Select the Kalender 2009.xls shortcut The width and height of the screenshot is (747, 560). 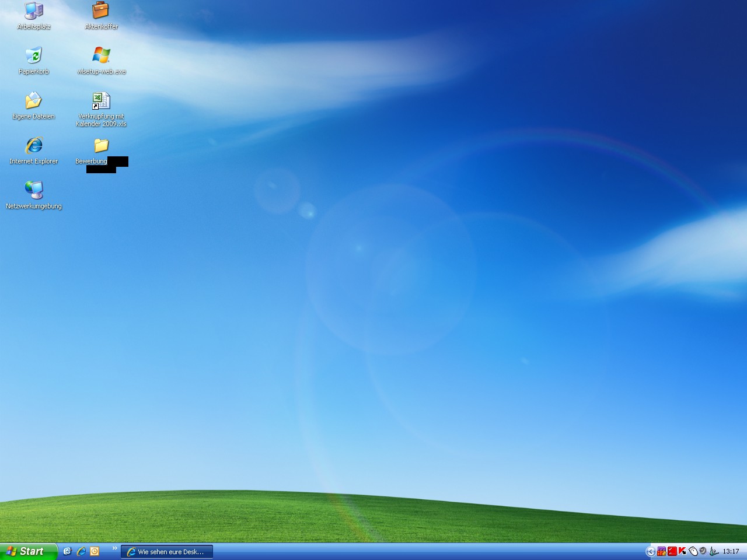tap(101, 101)
